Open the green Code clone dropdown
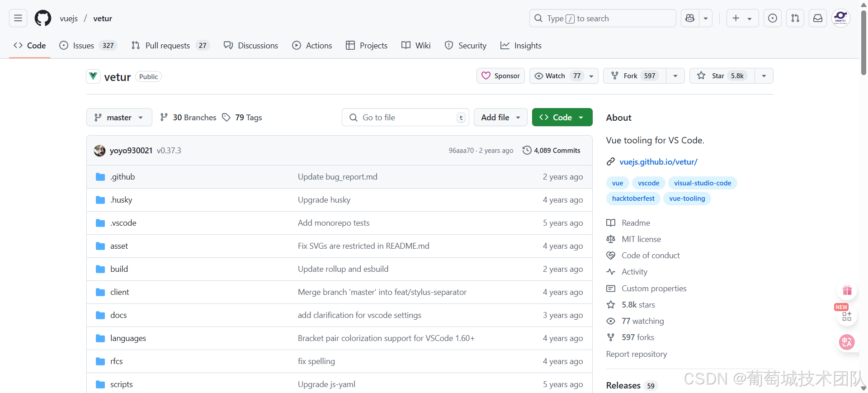The image size is (868, 393). point(562,117)
